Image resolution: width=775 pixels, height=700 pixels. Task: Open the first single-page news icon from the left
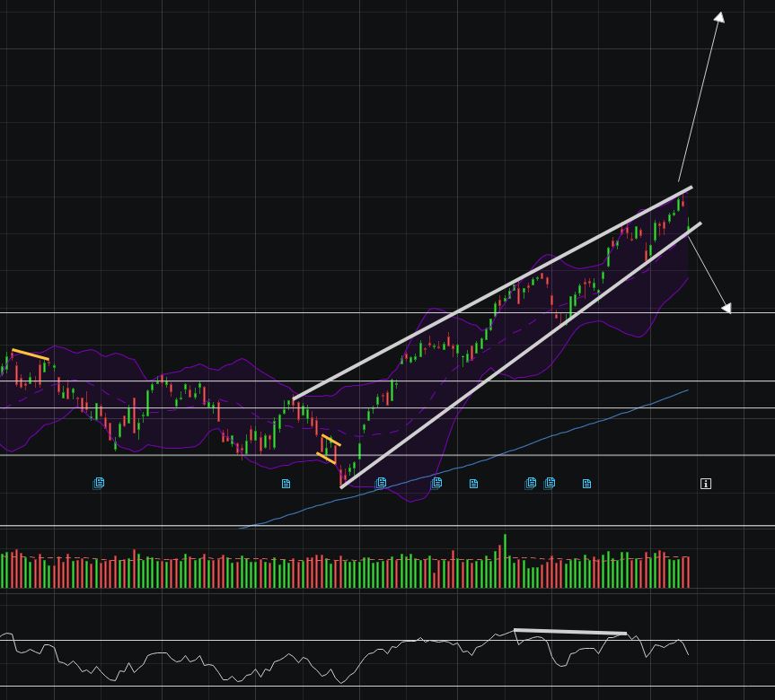(286, 484)
